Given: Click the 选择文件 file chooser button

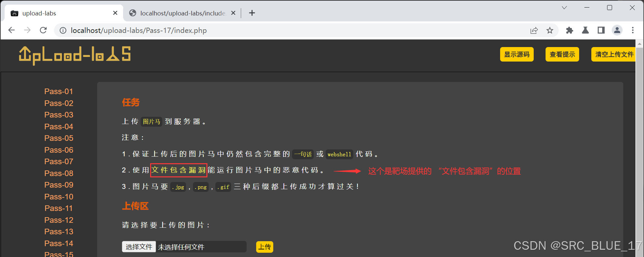Looking at the screenshot, I should tap(139, 247).
